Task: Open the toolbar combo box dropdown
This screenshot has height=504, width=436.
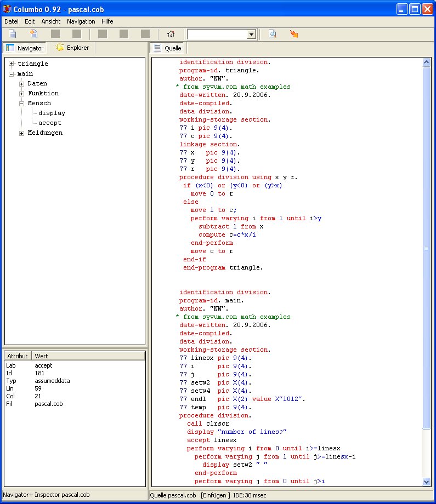Action: click(x=251, y=35)
